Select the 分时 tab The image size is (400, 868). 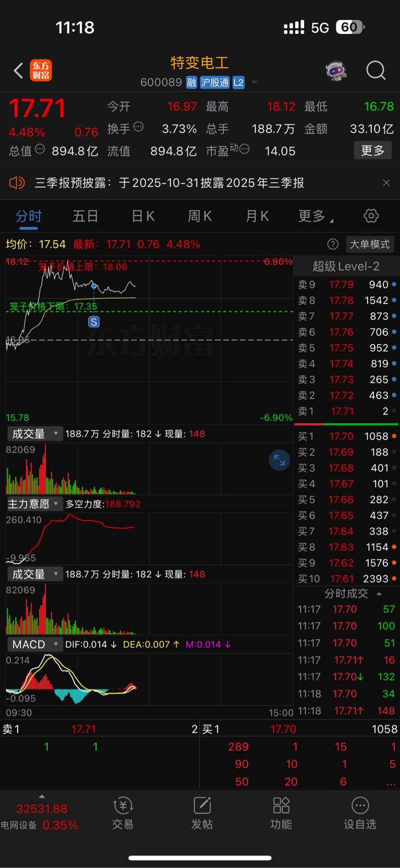point(29,216)
